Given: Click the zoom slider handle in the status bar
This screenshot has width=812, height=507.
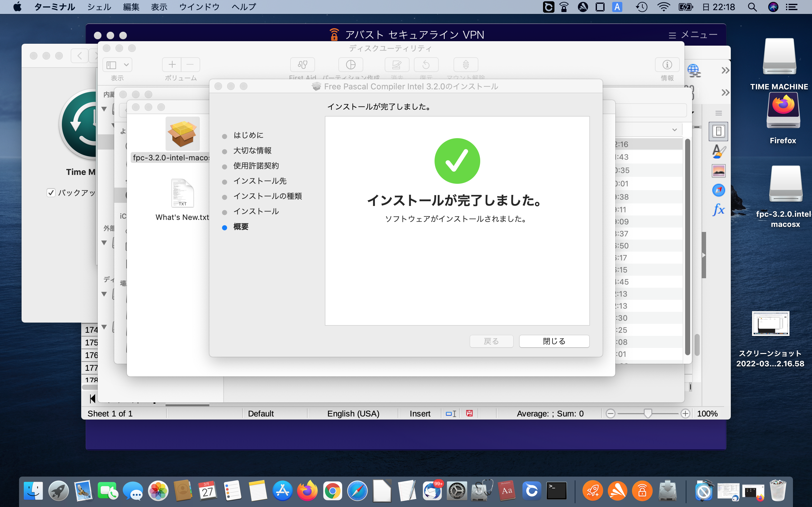Looking at the screenshot, I should 648,414.
